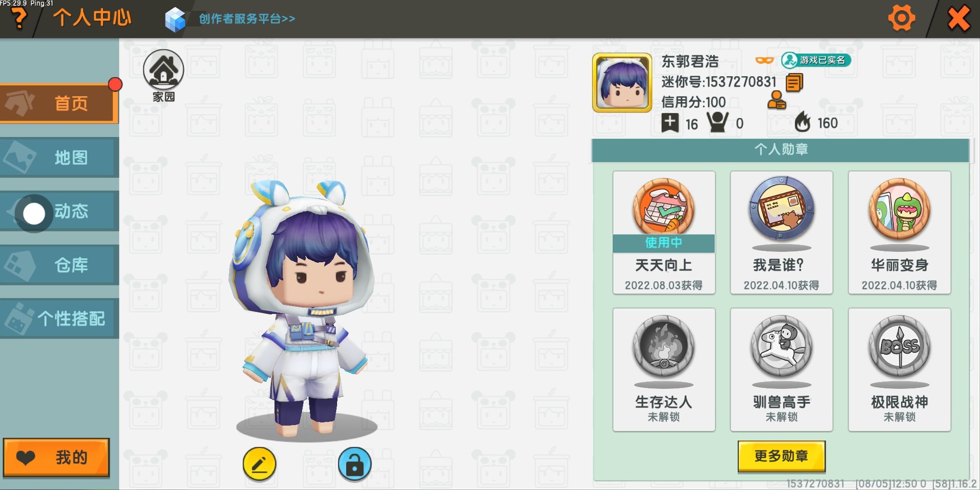Click the flame popularity icon showing 160
Image resolution: width=980 pixels, height=490 pixels.
tap(802, 122)
